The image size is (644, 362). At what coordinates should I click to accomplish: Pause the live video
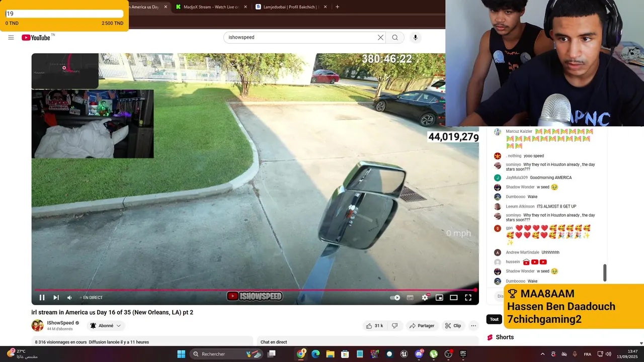[42, 298]
